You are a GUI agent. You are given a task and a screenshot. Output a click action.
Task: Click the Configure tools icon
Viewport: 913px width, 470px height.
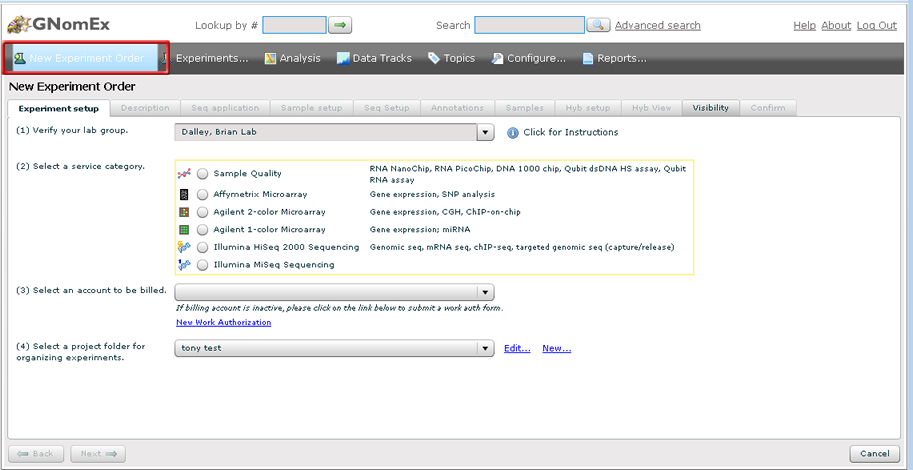(x=497, y=58)
